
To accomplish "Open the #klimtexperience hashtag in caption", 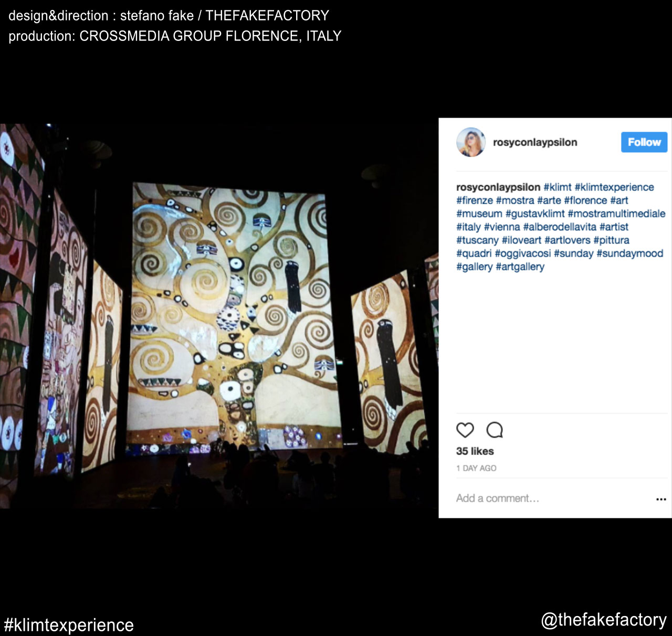I will point(614,187).
